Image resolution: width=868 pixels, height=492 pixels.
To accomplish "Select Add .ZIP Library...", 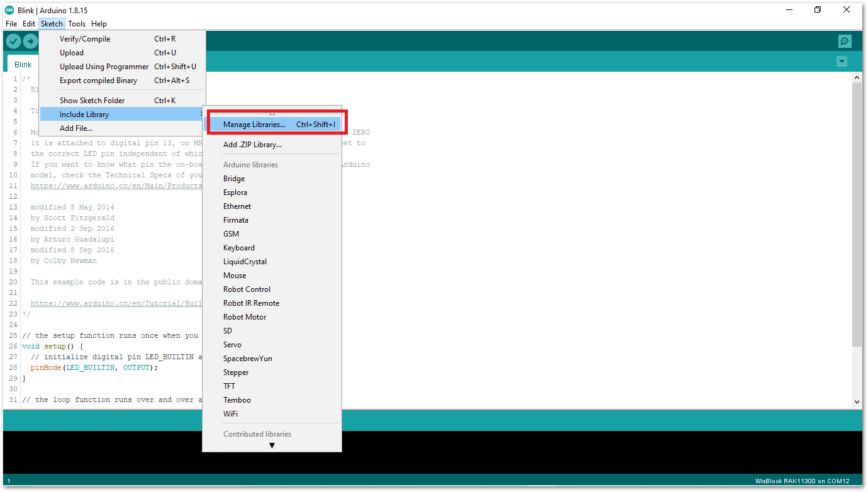I will [x=272, y=145].
